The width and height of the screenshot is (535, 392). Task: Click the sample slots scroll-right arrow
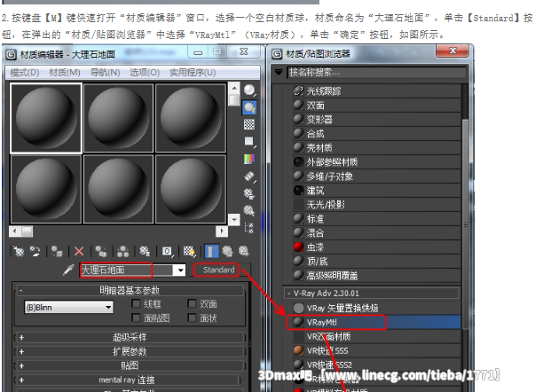click(x=222, y=231)
